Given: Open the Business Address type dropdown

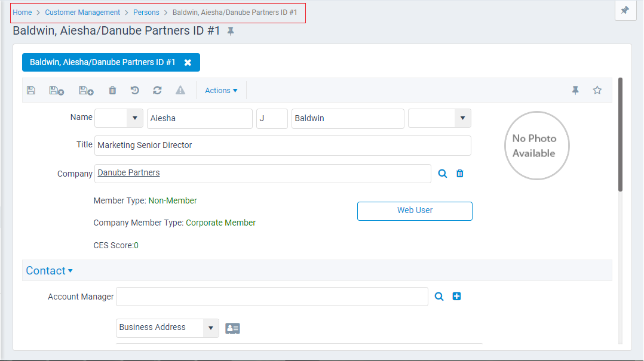Looking at the screenshot, I should tap(210, 328).
